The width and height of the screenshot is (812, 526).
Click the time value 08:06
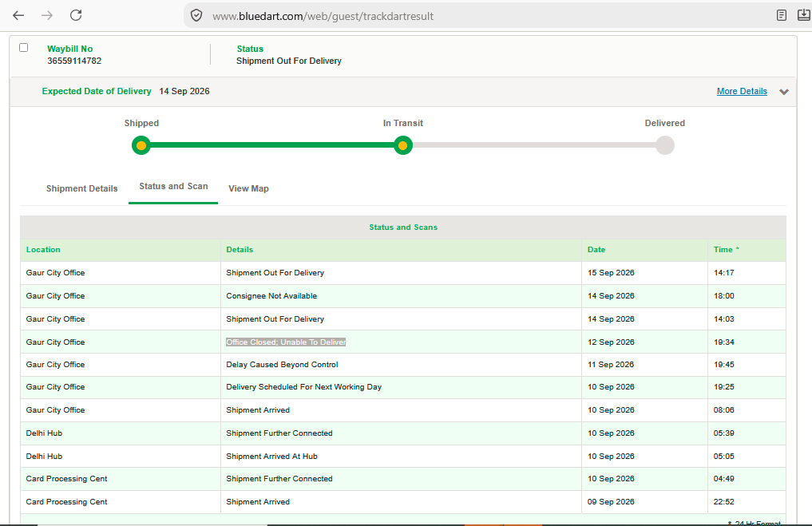pyautogui.click(x=724, y=410)
